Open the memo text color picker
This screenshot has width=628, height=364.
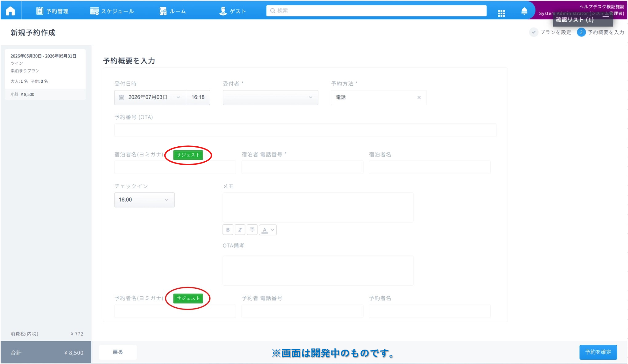click(x=268, y=230)
